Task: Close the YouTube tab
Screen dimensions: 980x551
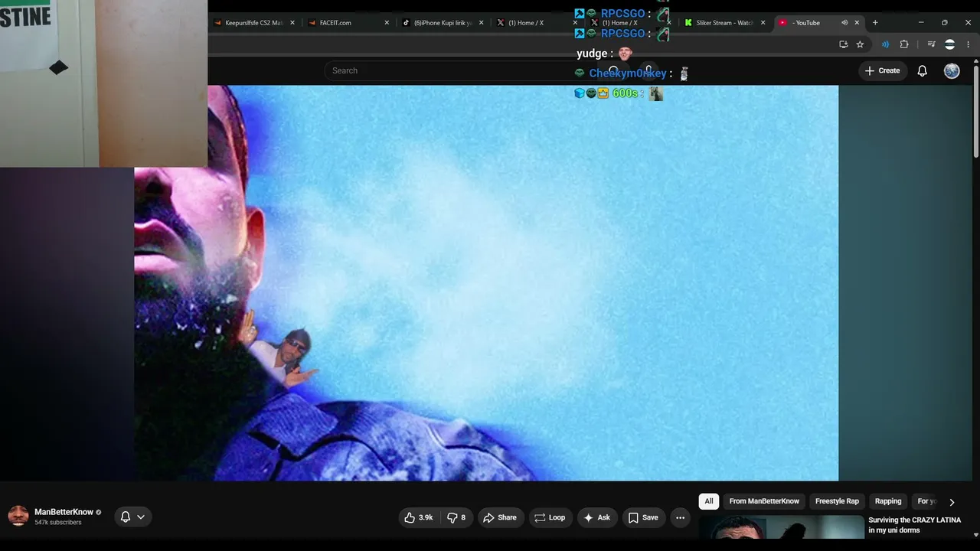Action: click(857, 23)
